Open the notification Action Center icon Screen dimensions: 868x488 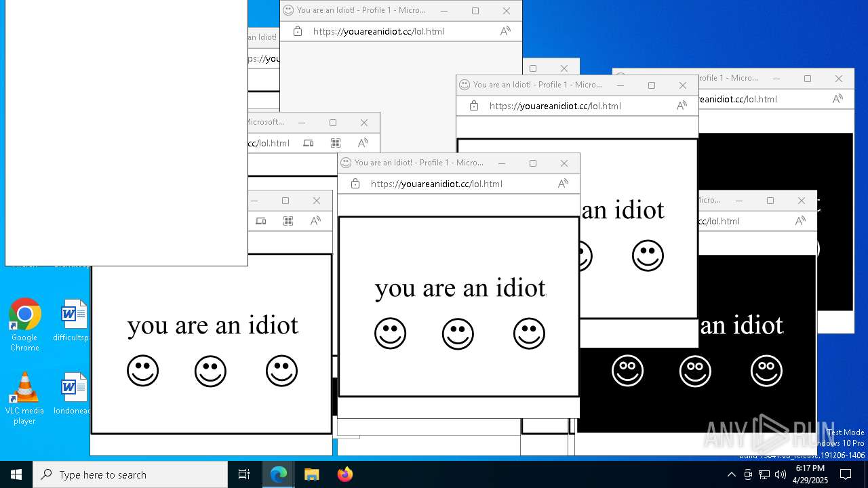[x=846, y=474]
